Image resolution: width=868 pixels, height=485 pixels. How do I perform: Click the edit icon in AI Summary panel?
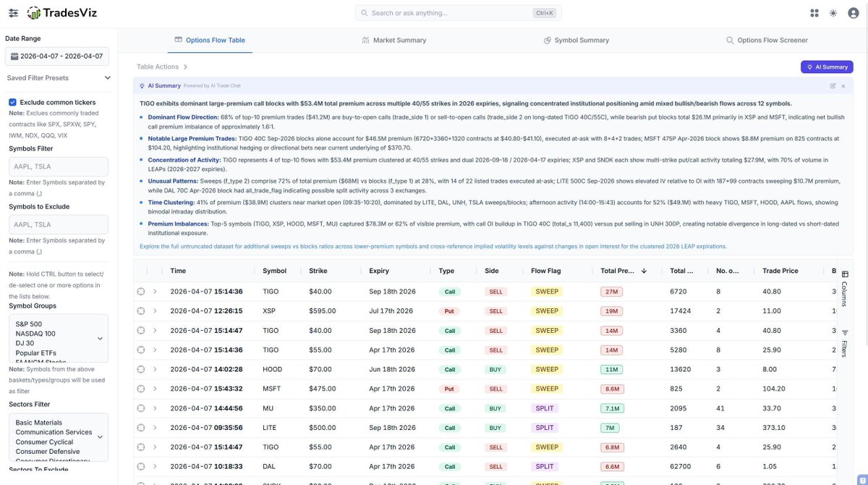[833, 85]
